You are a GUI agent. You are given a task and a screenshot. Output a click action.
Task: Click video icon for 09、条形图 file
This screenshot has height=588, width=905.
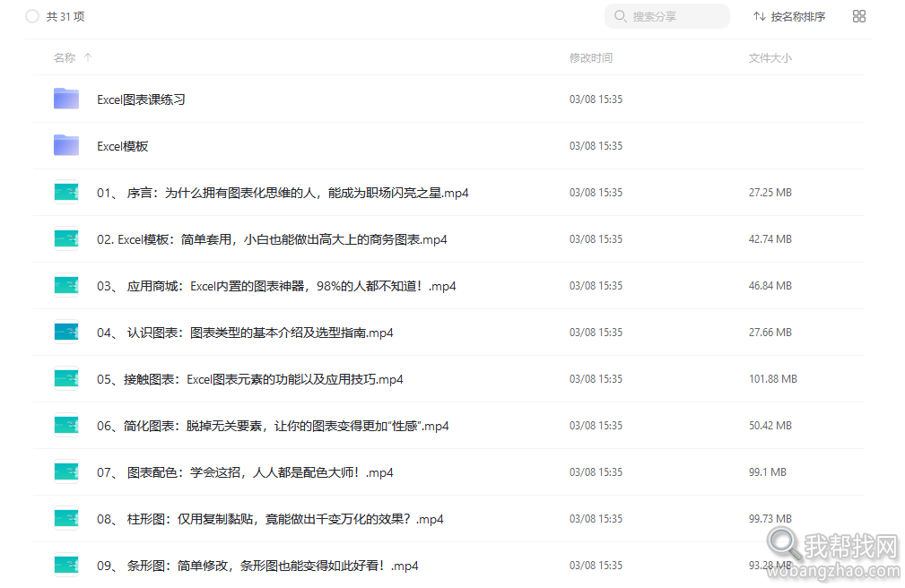click(x=66, y=565)
